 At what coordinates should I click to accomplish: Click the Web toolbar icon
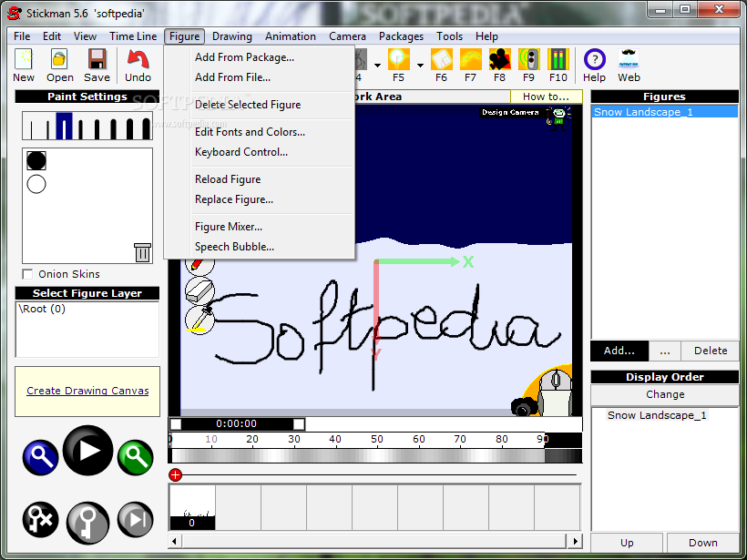pyautogui.click(x=629, y=59)
